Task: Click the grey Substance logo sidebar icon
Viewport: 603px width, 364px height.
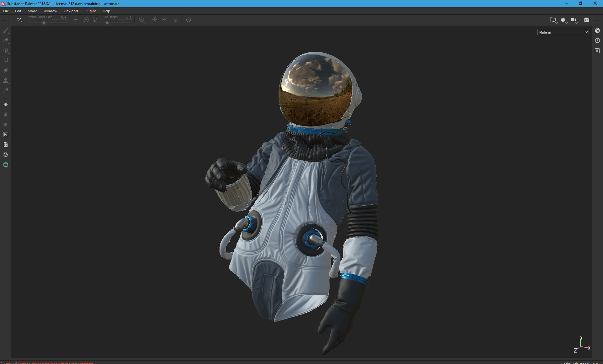Action: point(6,125)
